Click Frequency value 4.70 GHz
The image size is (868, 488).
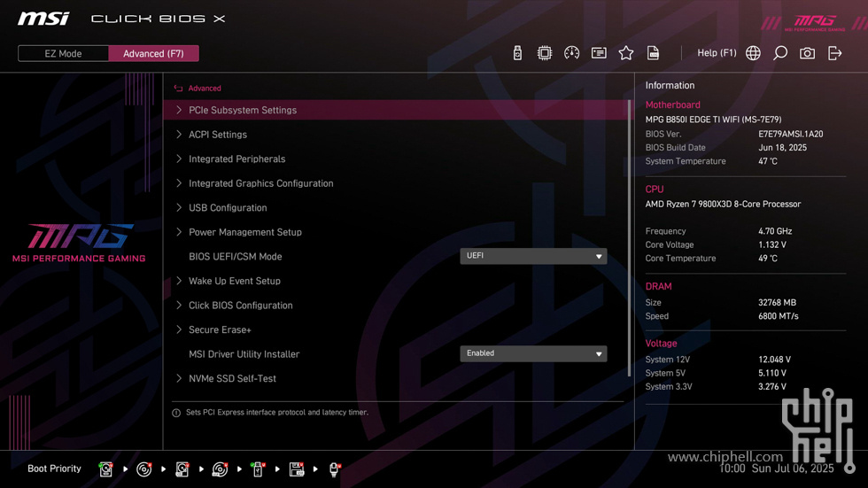tap(775, 231)
